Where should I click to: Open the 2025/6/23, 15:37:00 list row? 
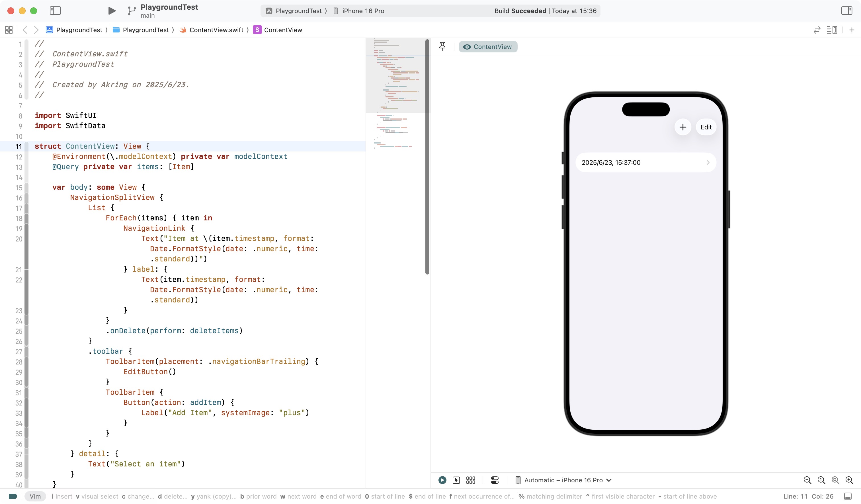click(x=646, y=163)
